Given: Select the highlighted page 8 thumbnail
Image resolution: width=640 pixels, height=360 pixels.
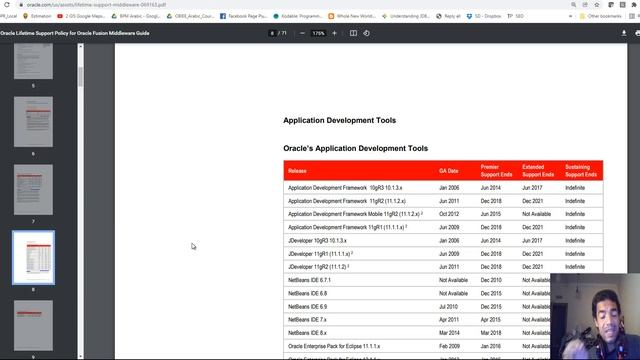Looking at the screenshot, I should pos(33,258).
